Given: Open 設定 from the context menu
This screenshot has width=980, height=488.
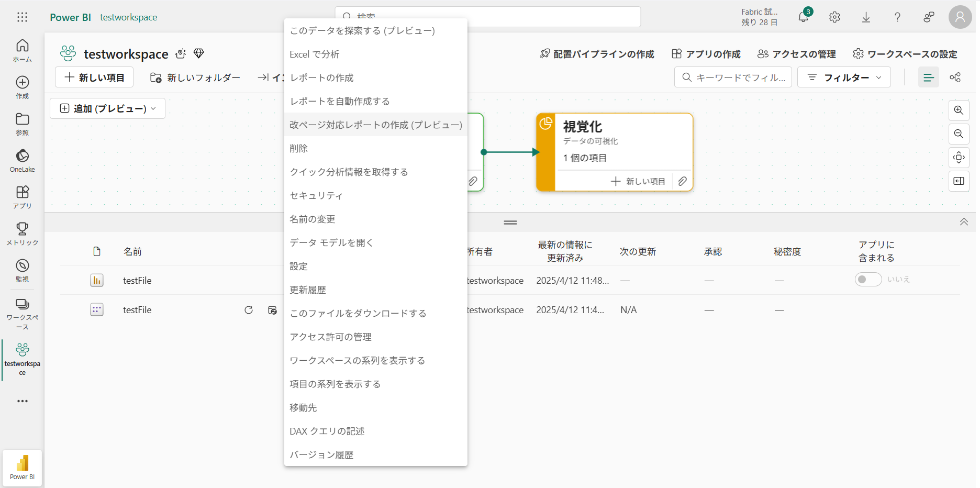Looking at the screenshot, I should coord(376,266).
